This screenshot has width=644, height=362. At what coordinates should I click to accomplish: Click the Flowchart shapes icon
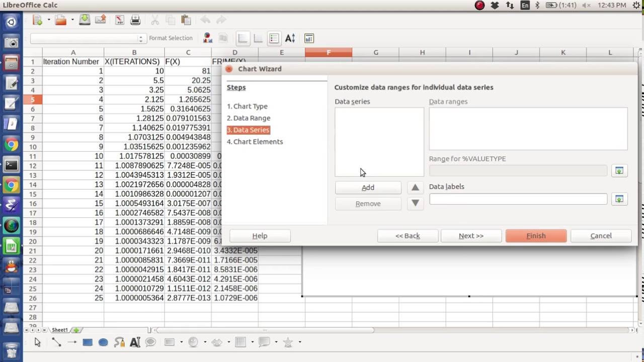click(x=240, y=342)
